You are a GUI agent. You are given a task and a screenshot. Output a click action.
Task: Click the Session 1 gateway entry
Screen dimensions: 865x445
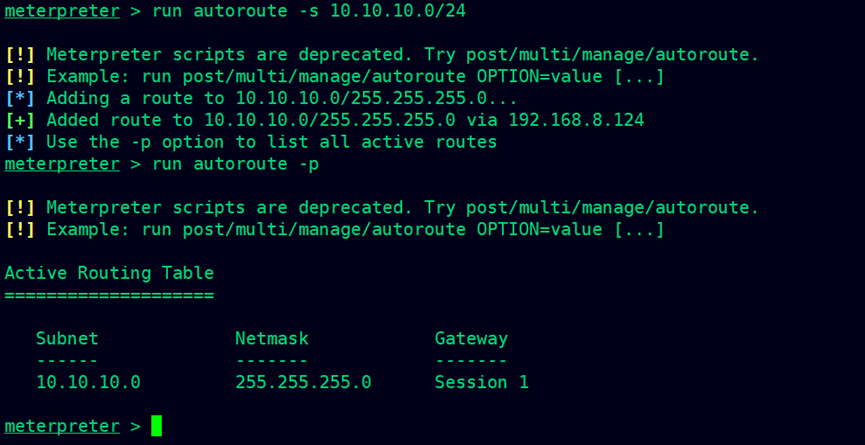pos(482,382)
